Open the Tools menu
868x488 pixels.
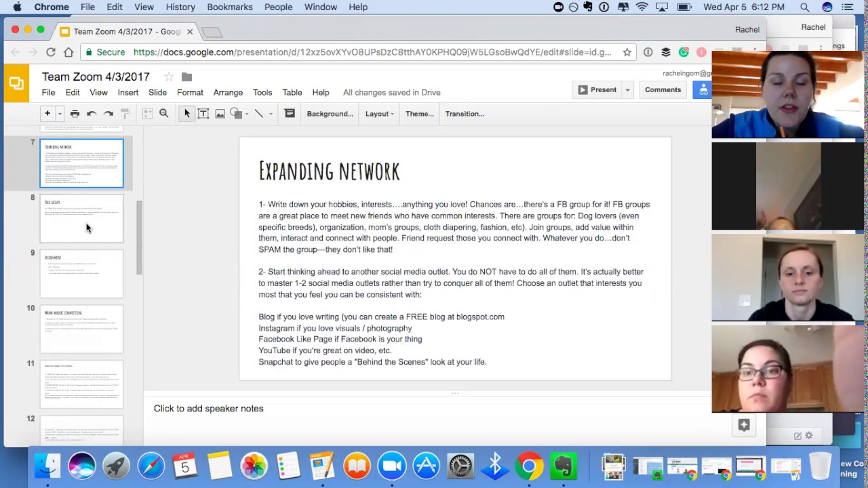262,92
